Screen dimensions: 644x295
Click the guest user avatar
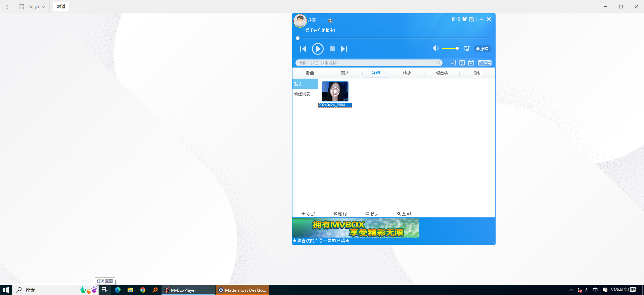[x=300, y=21]
